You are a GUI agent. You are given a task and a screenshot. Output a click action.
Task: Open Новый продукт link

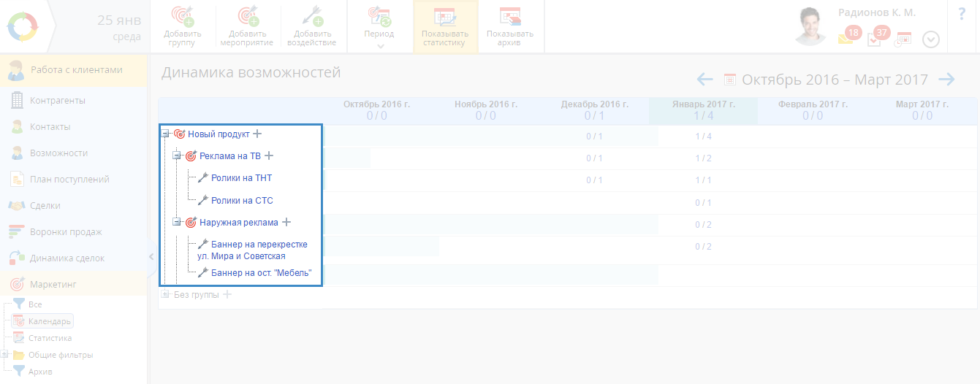tap(219, 134)
